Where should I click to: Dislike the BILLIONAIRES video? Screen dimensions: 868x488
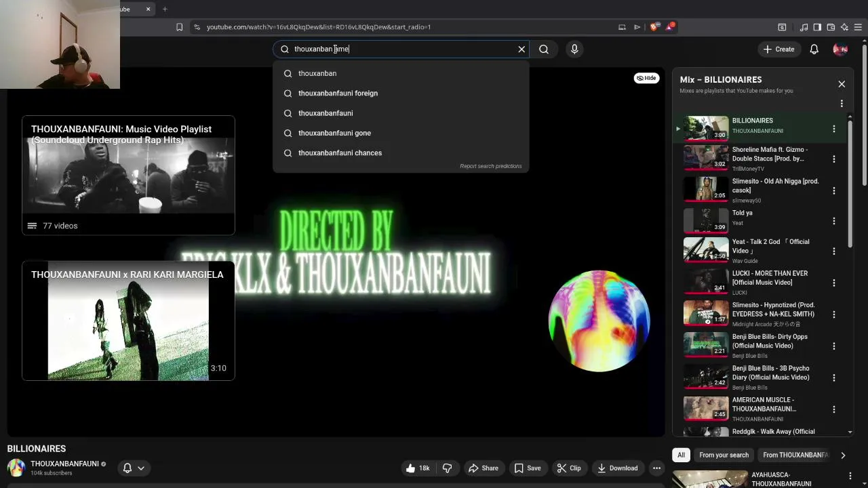(x=447, y=468)
